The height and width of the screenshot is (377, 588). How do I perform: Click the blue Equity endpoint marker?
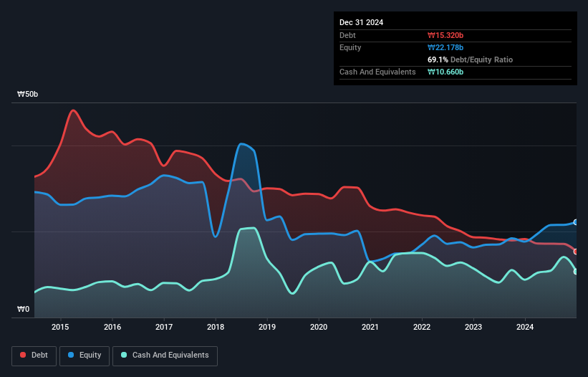coord(576,222)
